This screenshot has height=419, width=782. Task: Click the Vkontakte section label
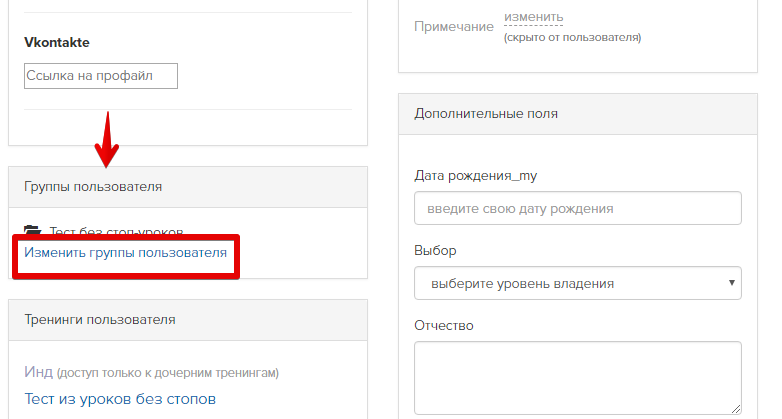[x=57, y=42]
